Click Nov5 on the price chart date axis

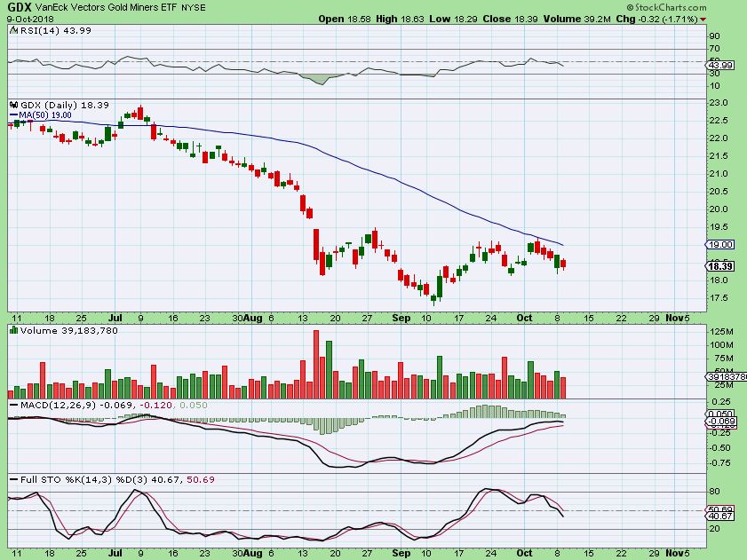[678, 318]
